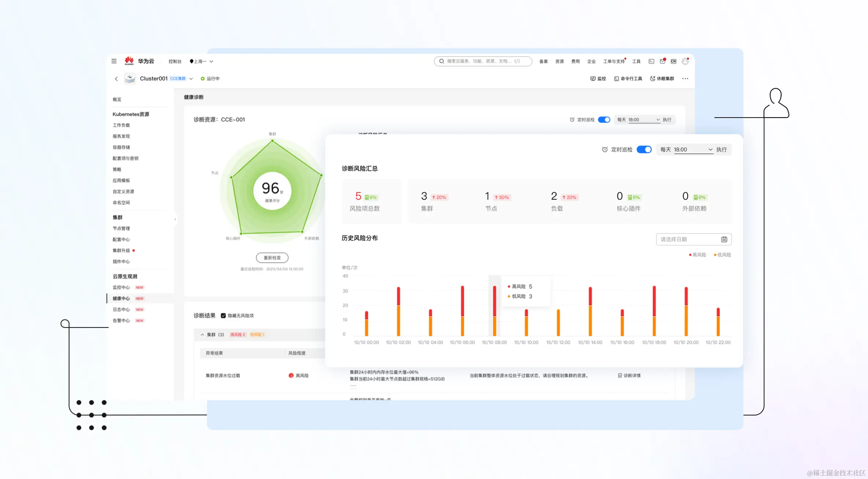The width and height of the screenshot is (868, 479).
Task: Uncheck the 隐藏无风险项 checkbox
Action: pyautogui.click(x=223, y=316)
